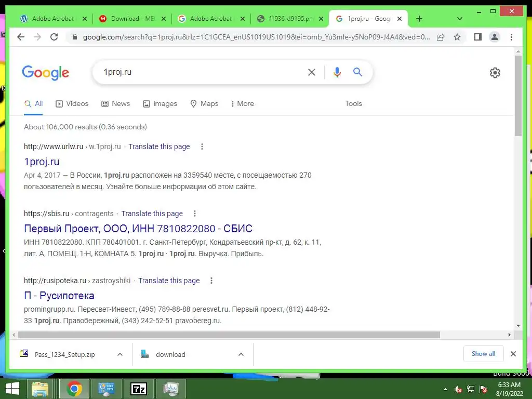Start voice search with the microphone icon

(x=337, y=72)
